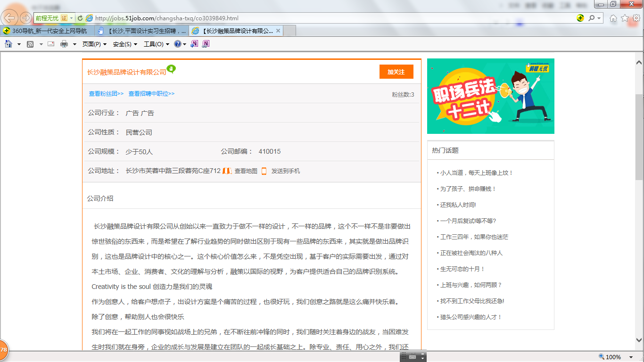Open the 查看粉丝团>> link
This screenshot has width=644, height=362.
point(106,94)
